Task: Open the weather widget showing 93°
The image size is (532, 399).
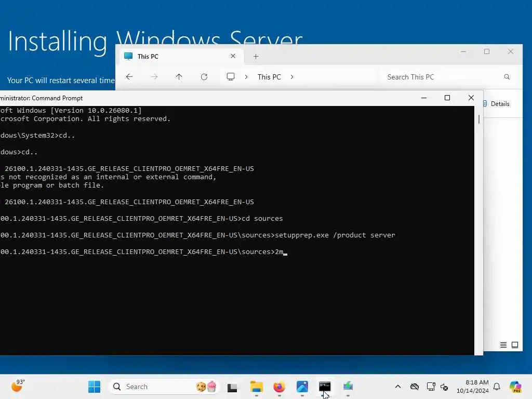Action: point(18,386)
